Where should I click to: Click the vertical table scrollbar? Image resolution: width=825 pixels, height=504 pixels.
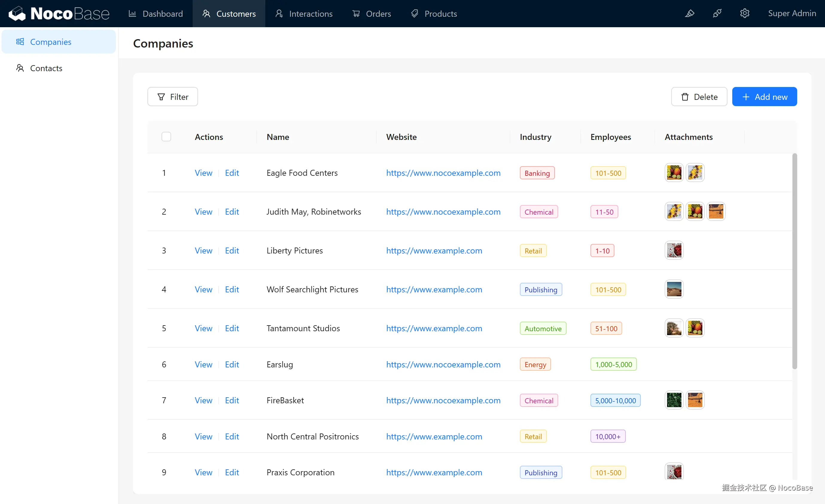[794, 261]
